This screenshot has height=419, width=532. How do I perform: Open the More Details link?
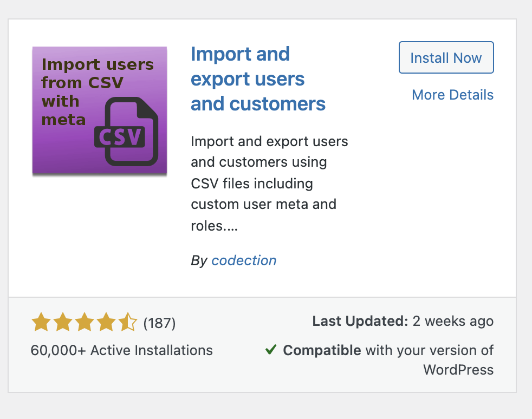click(452, 95)
